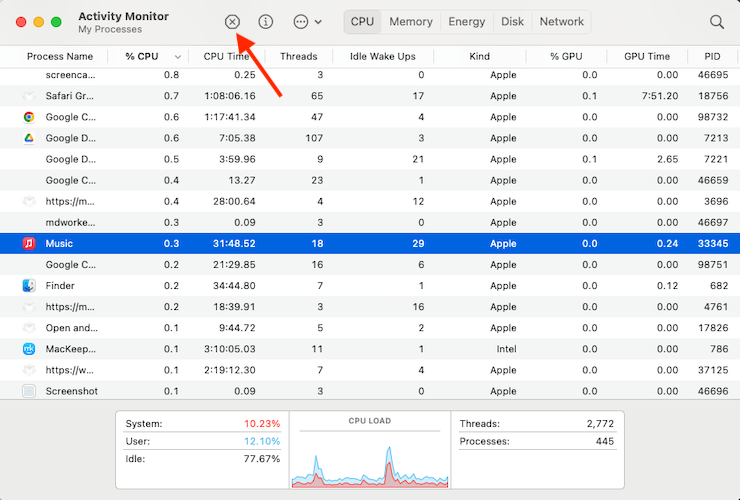Click the User 12.10% value

point(262,441)
